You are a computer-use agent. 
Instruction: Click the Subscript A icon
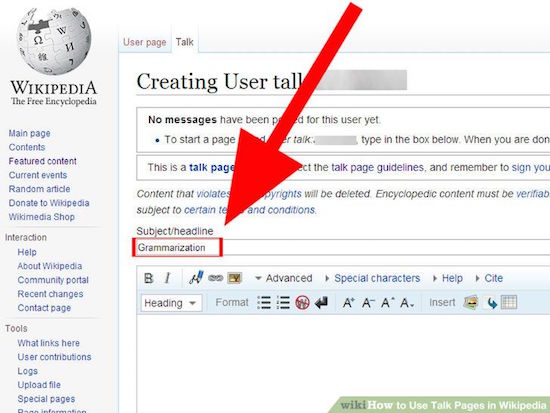407,302
